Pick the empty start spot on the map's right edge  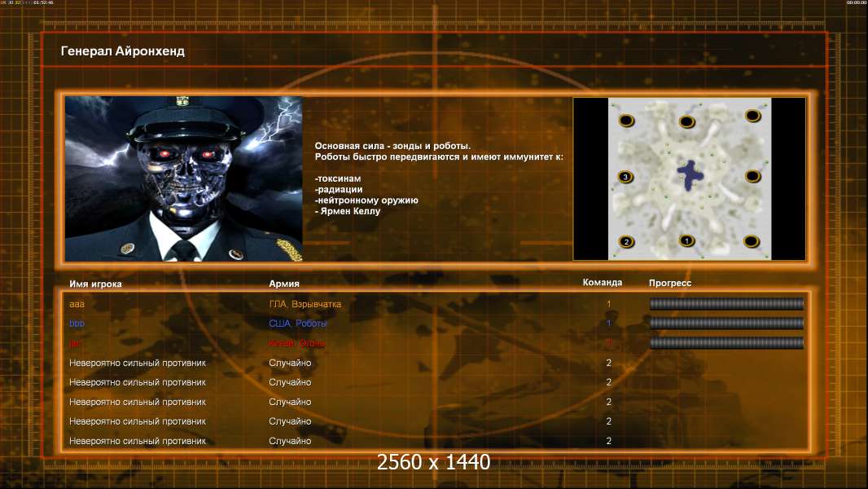click(752, 177)
